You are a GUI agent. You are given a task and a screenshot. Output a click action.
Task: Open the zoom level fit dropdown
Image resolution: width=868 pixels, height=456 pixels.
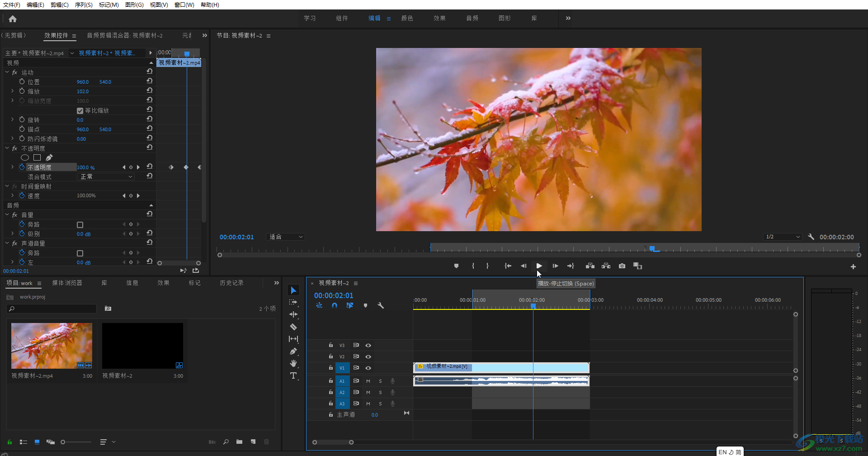click(x=286, y=237)
